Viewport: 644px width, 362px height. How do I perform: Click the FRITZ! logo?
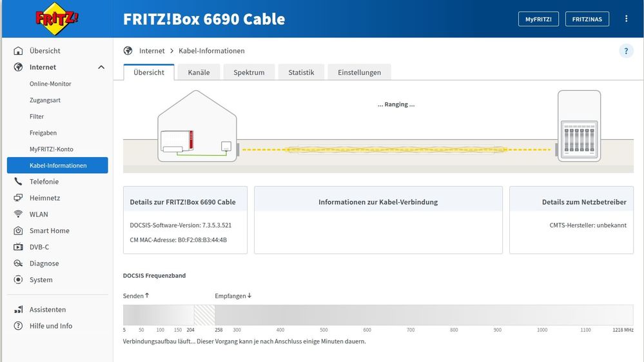coord(57,19)
